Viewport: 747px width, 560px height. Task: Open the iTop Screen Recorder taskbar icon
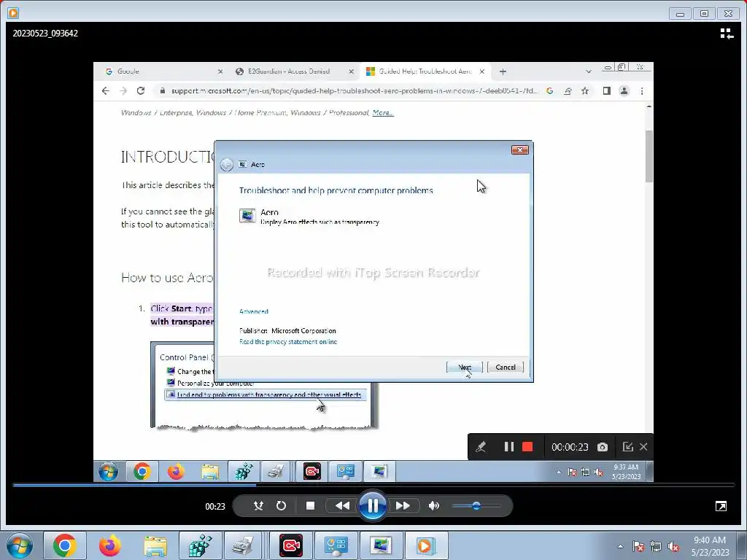point(290,545)
